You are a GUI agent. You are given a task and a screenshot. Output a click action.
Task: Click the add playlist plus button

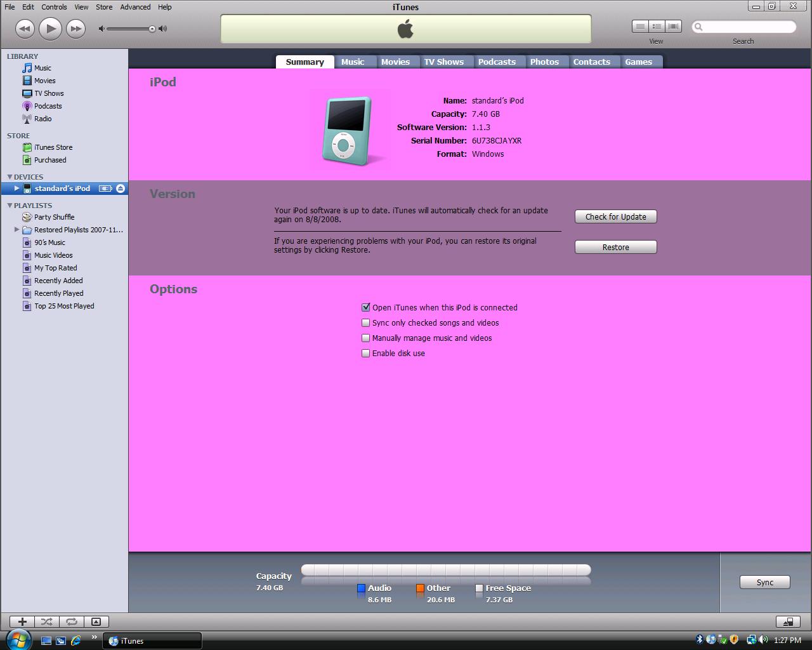point(22,621)
